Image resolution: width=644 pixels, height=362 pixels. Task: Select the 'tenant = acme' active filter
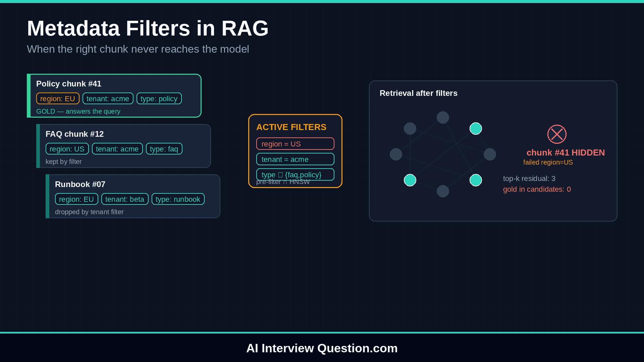click(295, 159)
